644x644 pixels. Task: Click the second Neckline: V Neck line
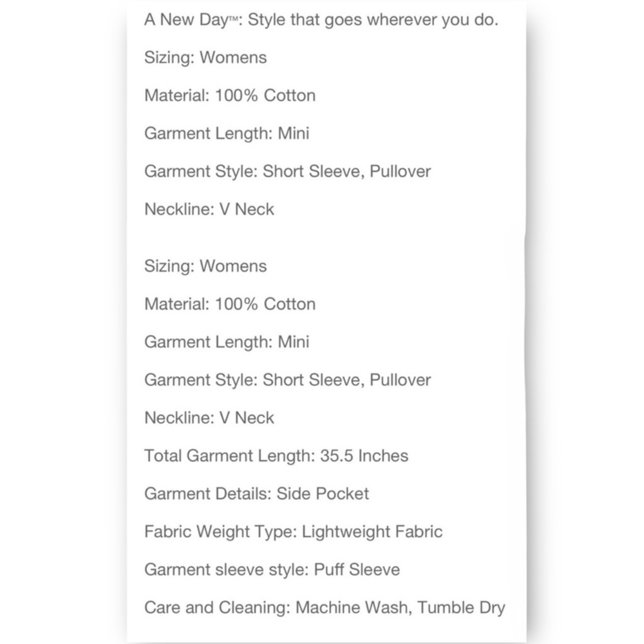click(209, 418)
